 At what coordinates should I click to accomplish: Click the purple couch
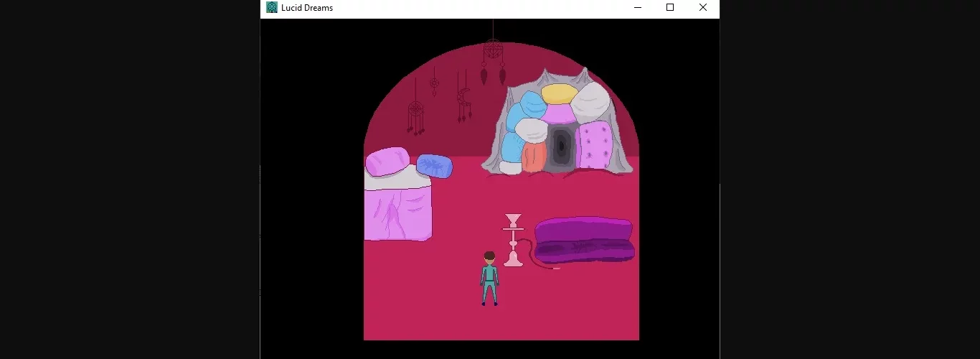click(x=584, y=239)
